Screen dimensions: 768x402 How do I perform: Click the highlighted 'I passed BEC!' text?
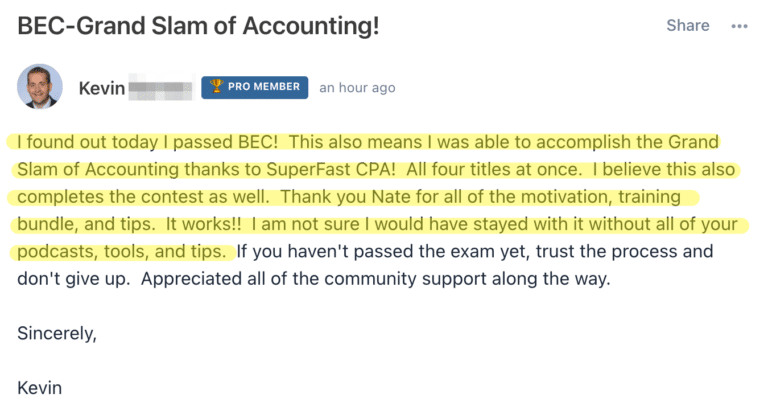click(x=220, y=142)
